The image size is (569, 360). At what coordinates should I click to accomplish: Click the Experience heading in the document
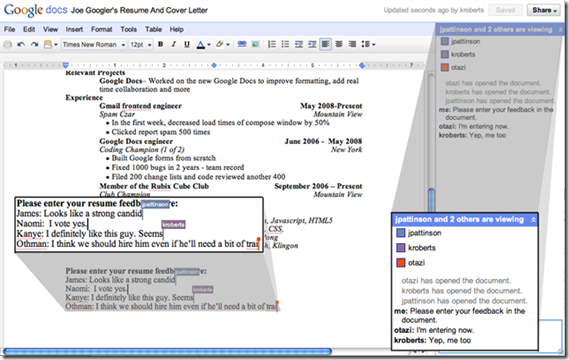pos(84,98)
